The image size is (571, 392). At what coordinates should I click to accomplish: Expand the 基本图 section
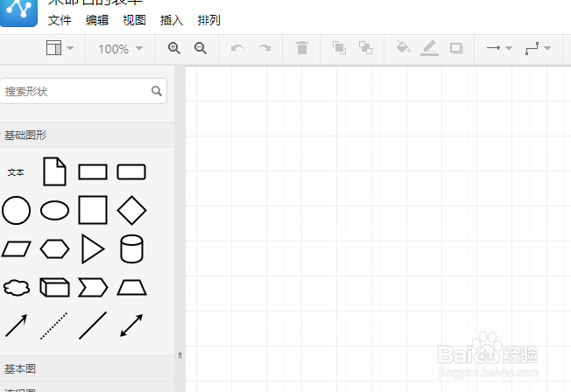[x=87, y=368]
